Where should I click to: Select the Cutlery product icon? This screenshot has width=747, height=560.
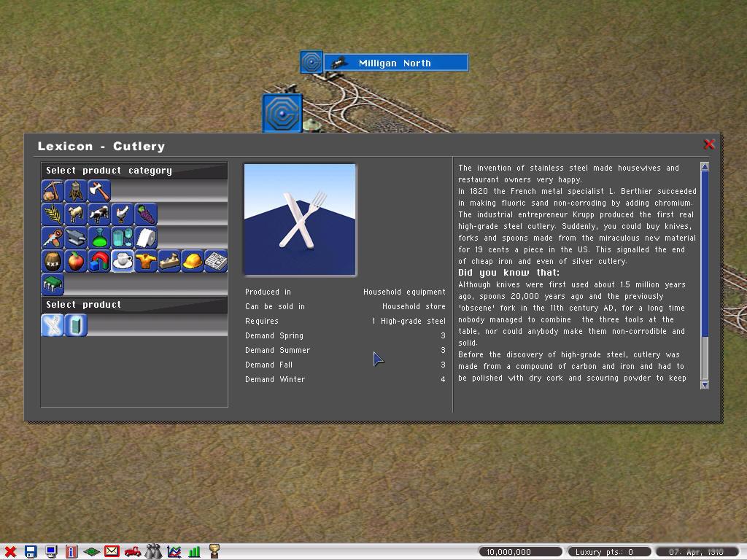click(x=53, y=325)
